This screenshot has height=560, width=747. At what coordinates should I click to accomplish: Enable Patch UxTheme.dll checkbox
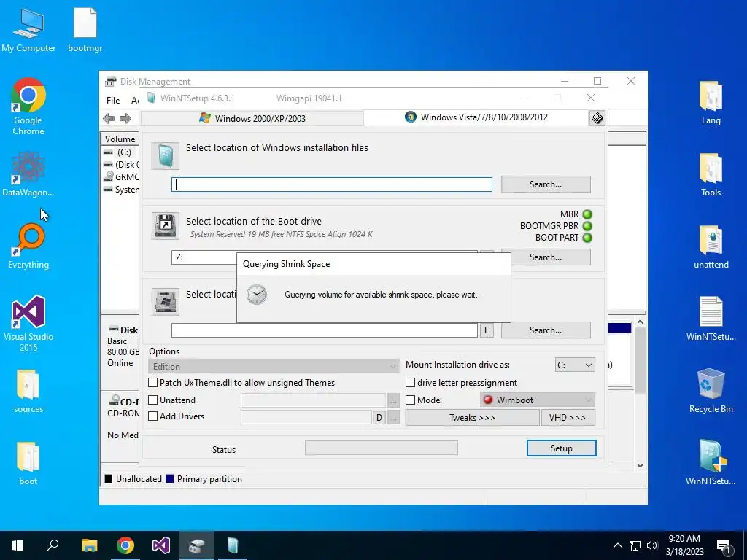point(153,382)
